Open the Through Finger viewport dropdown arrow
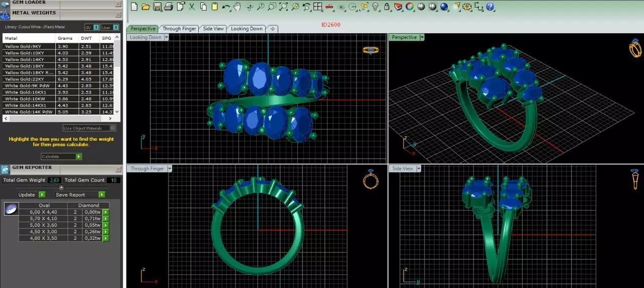The height and width of the screenshot is (288, 644). pos(169,168)
